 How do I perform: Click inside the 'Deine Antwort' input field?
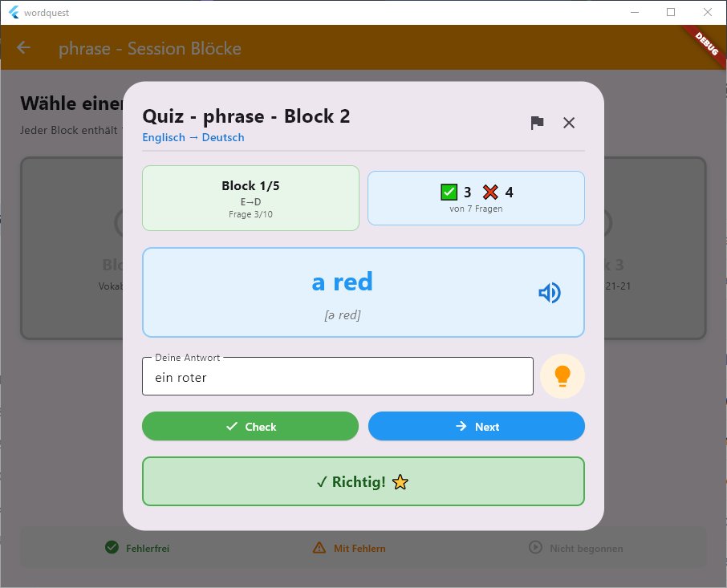point(338,377)
